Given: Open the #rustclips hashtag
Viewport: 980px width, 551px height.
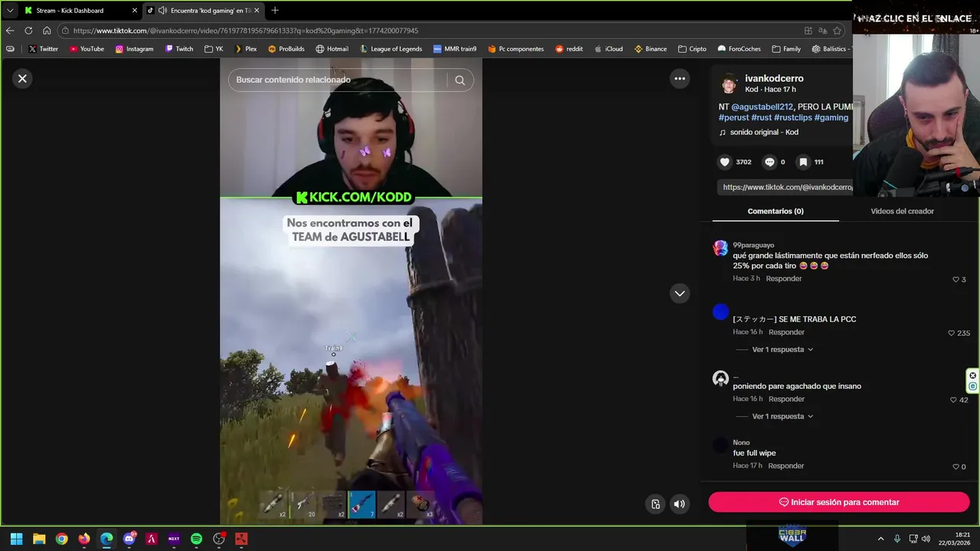Looking at the screenshot, I should 792,118.
